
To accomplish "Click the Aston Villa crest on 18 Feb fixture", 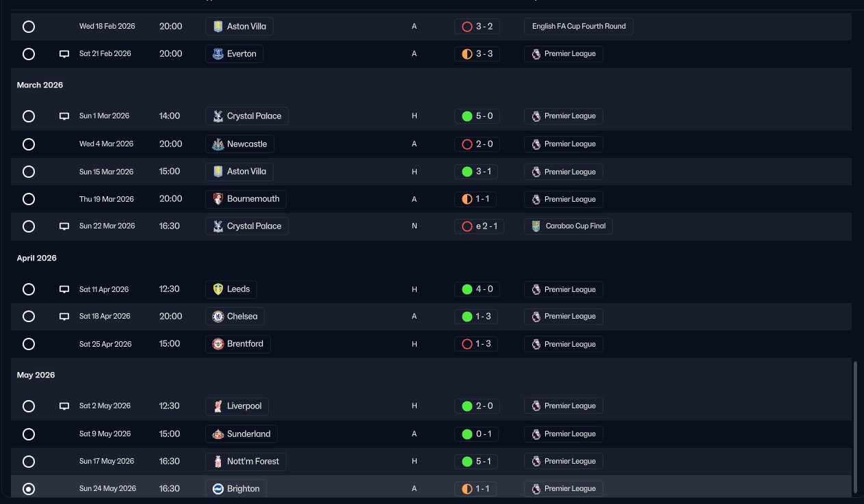I will [x=218, y=27].
